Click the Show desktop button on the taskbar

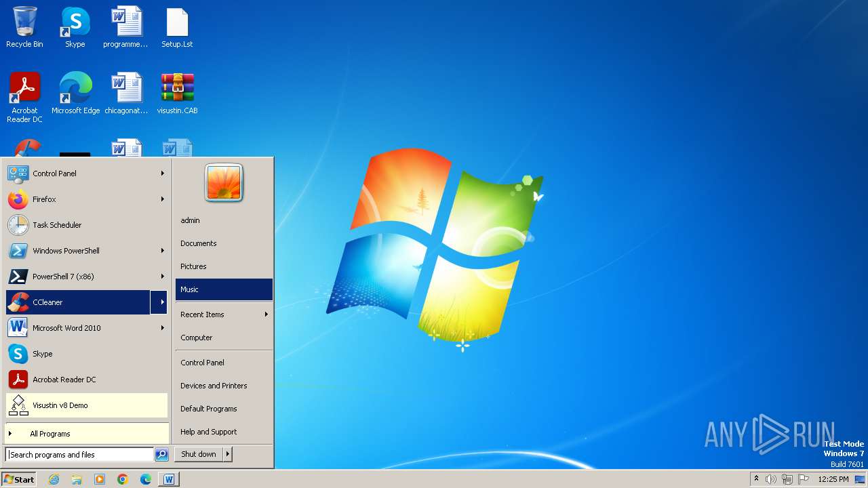(860, 479)
